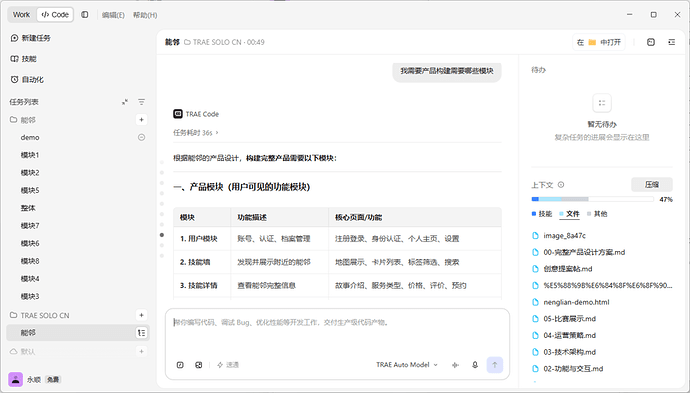This screenshot has height=393, width=690.
Task: Open task 模块4
Action: [30, 279]
